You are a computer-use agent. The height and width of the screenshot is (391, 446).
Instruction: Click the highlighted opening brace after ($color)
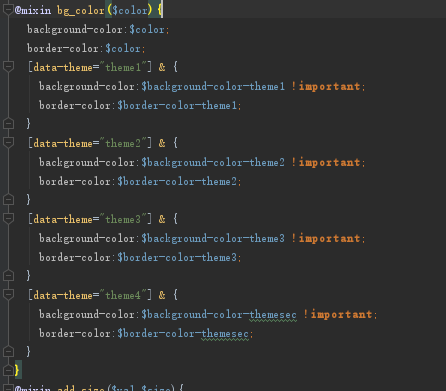tap(159, 10)
